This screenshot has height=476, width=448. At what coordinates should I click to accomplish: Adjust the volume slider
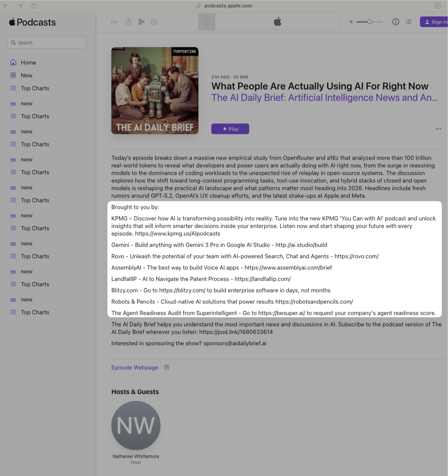(x=370, y=22)
